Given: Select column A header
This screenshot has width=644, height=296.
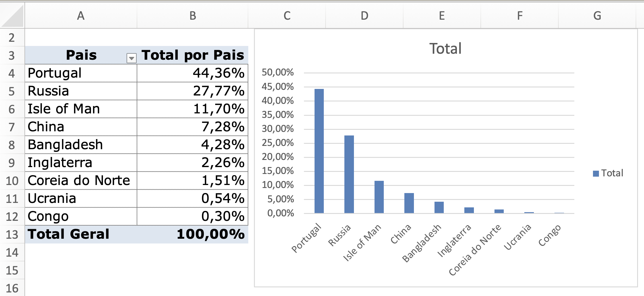Looking at the screenshot, I should 81,16.
